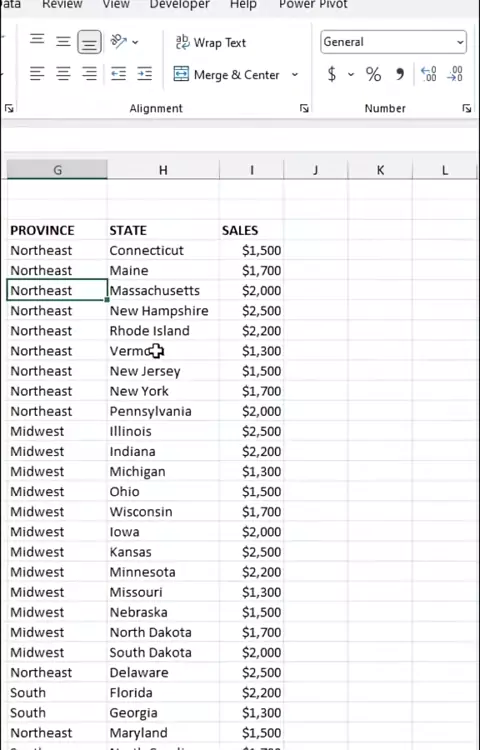Open the Orientation dropdown arrow
Image resolution: width=480 pixels, height=750 pixels.
tap(135, 42)
